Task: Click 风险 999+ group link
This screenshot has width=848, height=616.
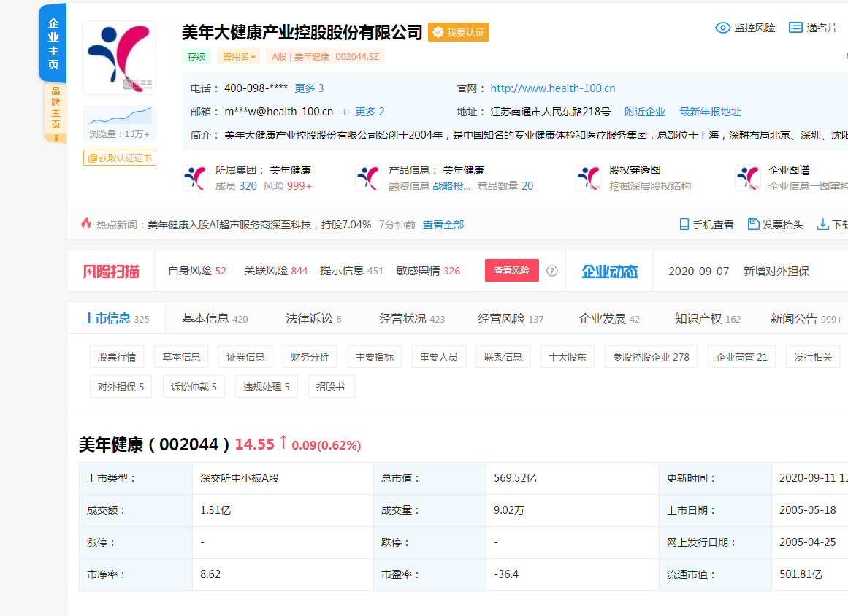Action: (288, 186)
